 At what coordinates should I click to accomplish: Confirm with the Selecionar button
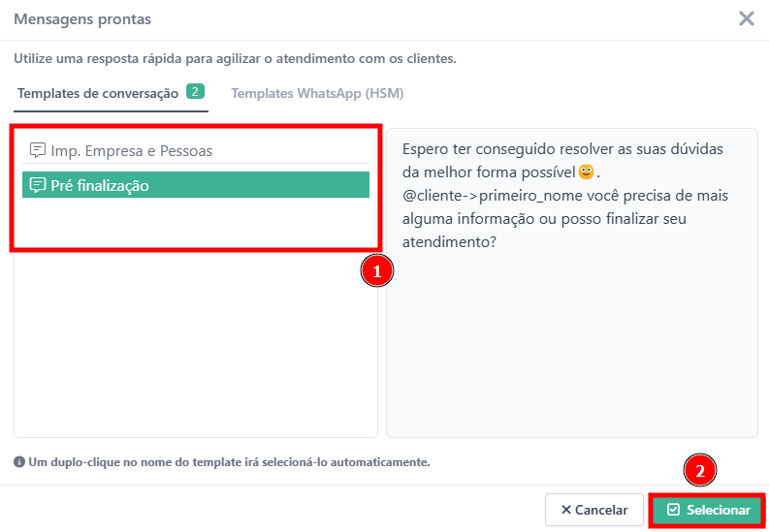tap(708, 510)
